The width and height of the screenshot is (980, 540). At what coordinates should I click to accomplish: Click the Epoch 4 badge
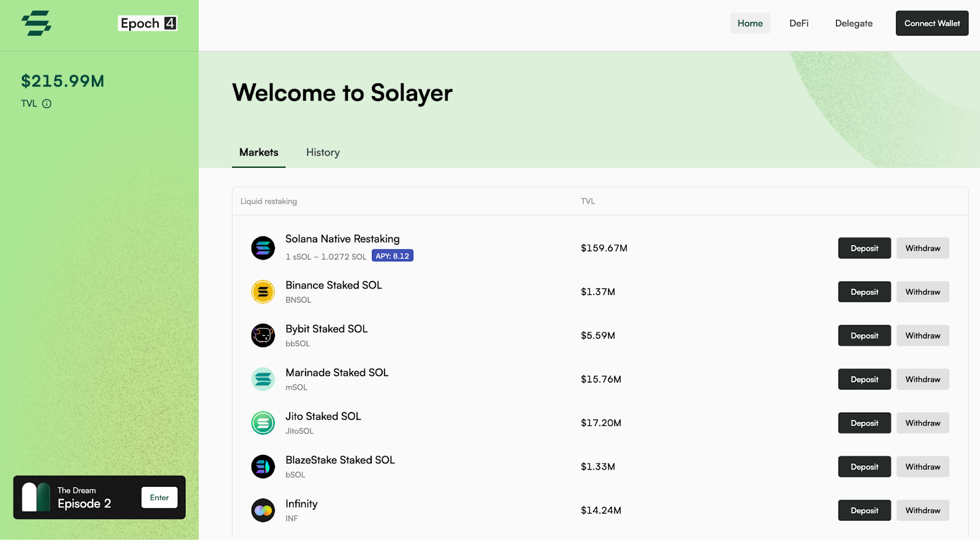(x=148, y=23)
